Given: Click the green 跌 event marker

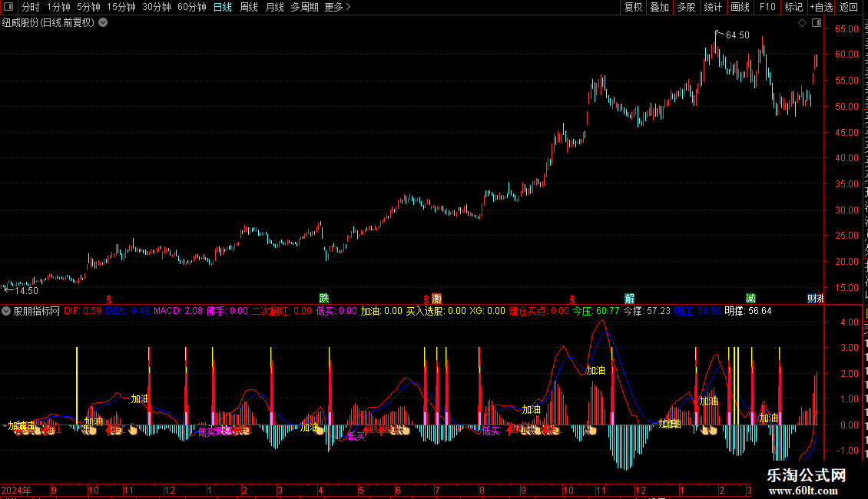Looking at the screenshot, I should [x=324, y=299].
